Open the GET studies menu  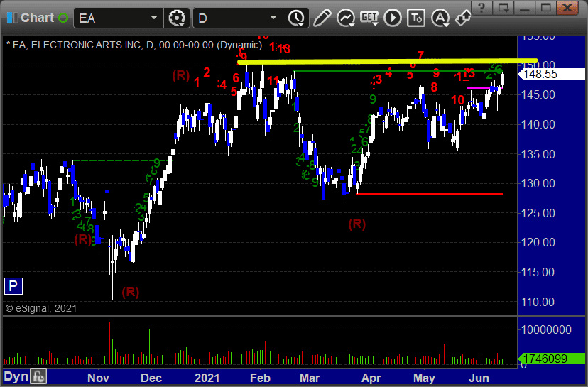(x=369, y=18)
